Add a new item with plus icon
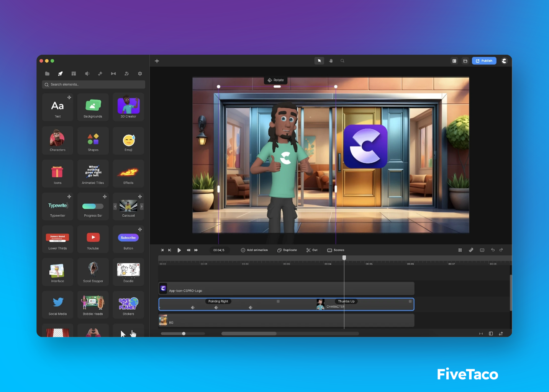This screenshot has height=392, width=549. 157,61
